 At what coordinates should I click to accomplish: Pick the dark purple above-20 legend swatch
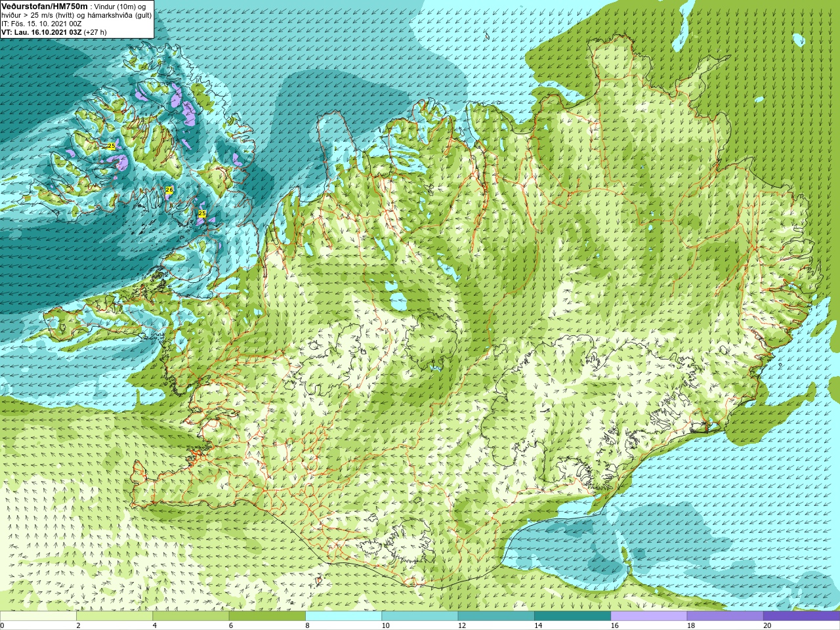click(801, 616)
